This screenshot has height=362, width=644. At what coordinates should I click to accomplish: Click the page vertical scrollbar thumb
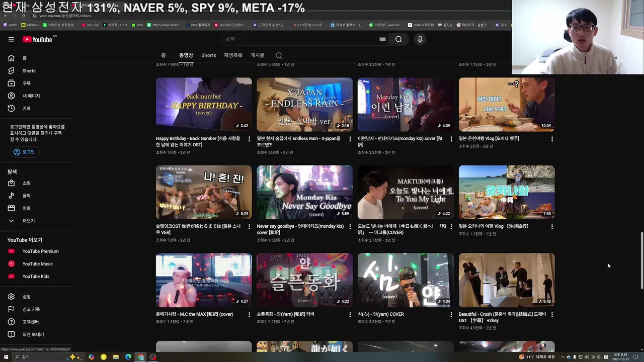[641, 260]
